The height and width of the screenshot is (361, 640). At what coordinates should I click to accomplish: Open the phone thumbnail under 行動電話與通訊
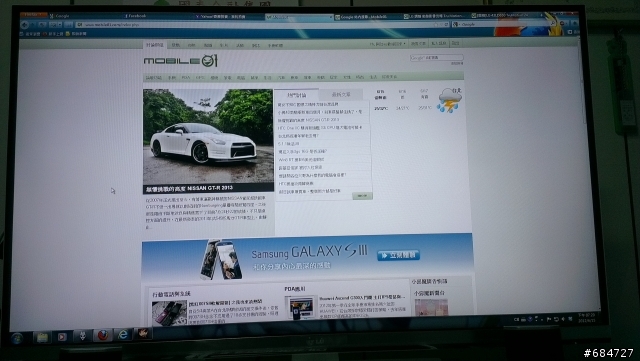coord(169,313)
